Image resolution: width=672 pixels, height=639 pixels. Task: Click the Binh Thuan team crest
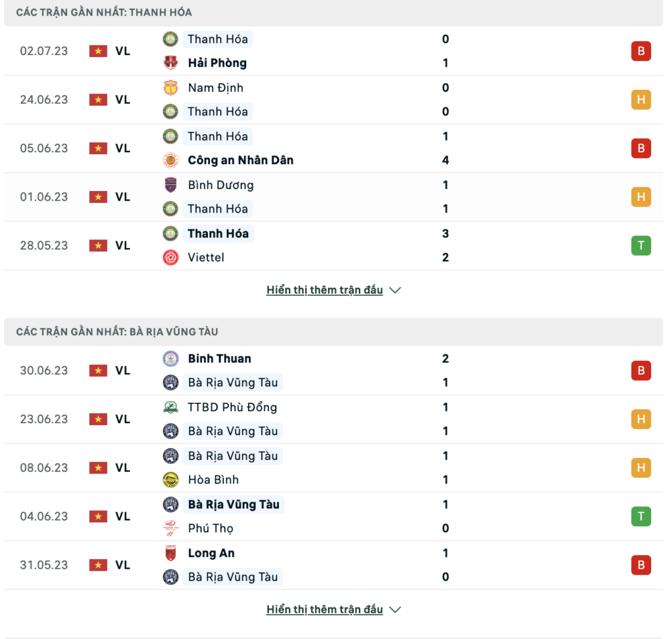tap(171, 358)
